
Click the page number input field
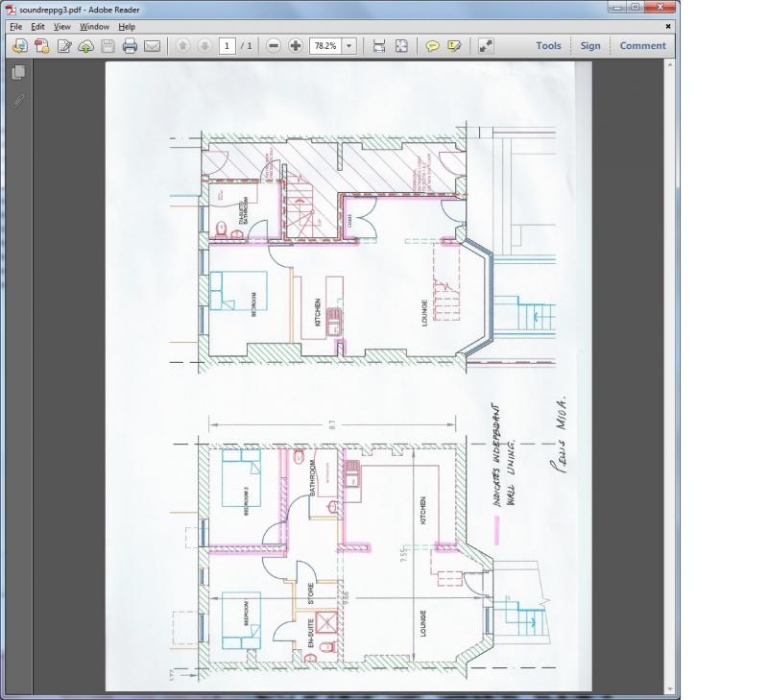(228, 46)
